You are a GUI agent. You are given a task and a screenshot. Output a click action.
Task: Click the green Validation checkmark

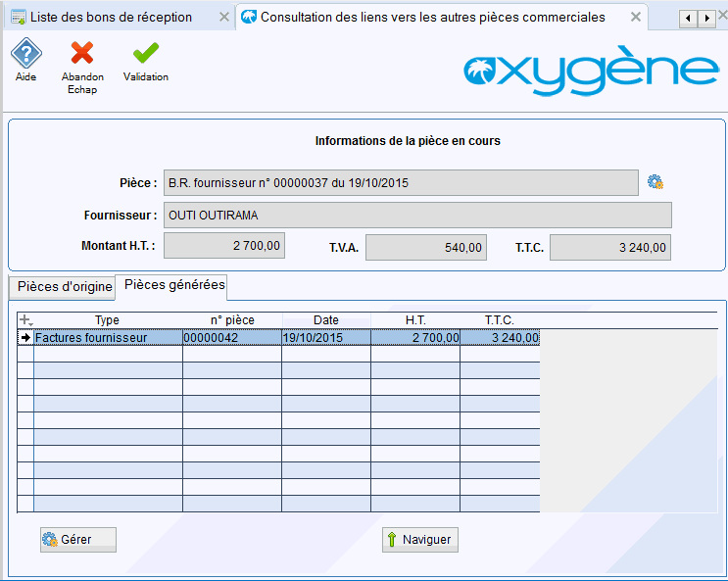tap(146, 53)
